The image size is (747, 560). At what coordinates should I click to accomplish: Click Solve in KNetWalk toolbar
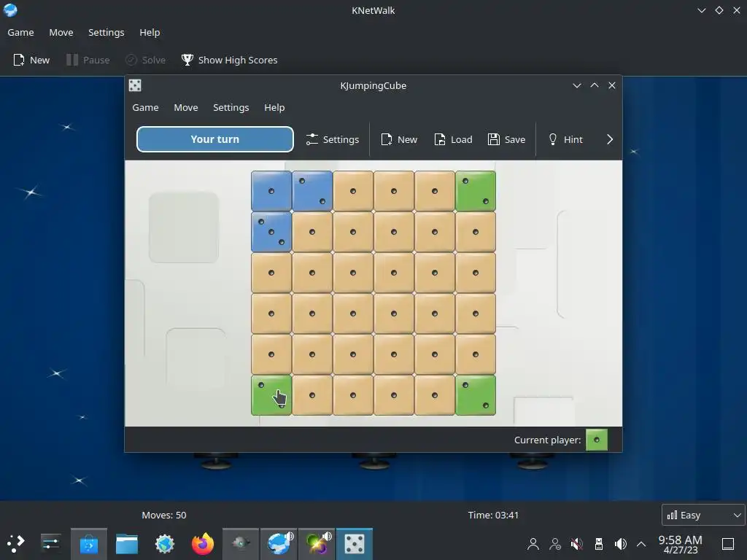[x=145, y=60]
